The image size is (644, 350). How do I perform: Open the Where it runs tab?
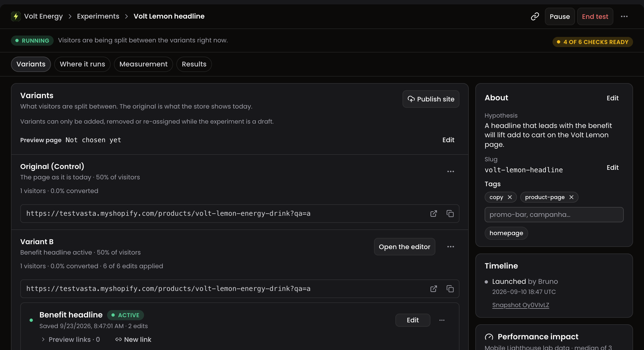point(82,64)
